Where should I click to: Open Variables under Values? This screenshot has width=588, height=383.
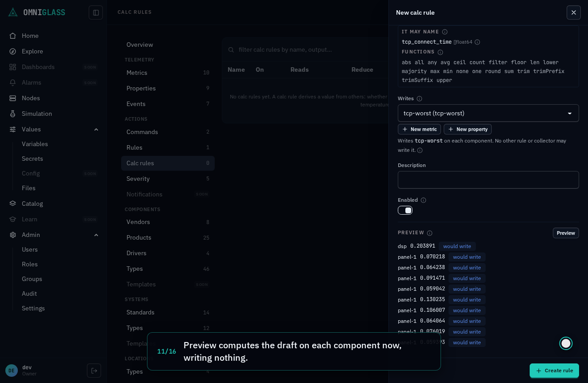click(35, 144)
